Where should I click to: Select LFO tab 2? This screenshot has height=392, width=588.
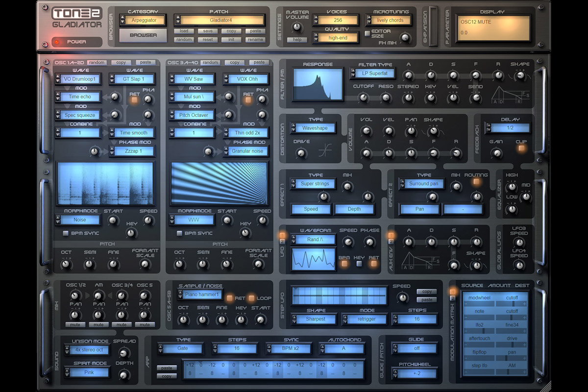click(282, 242)
